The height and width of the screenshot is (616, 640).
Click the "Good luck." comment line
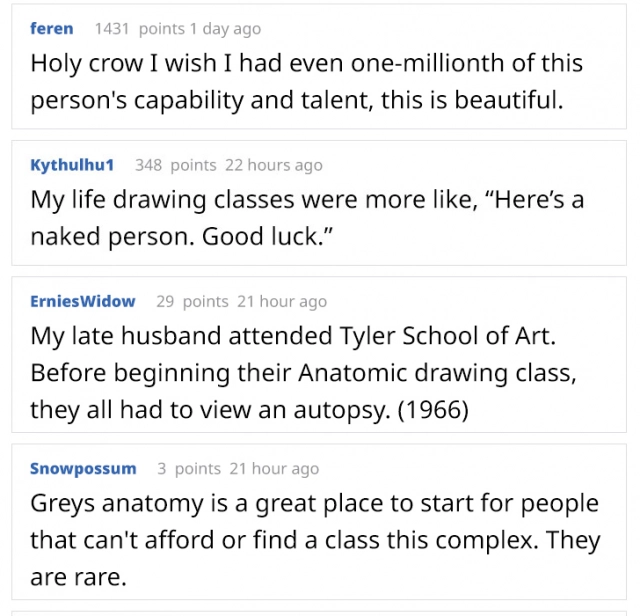click(x=180, y=237)
